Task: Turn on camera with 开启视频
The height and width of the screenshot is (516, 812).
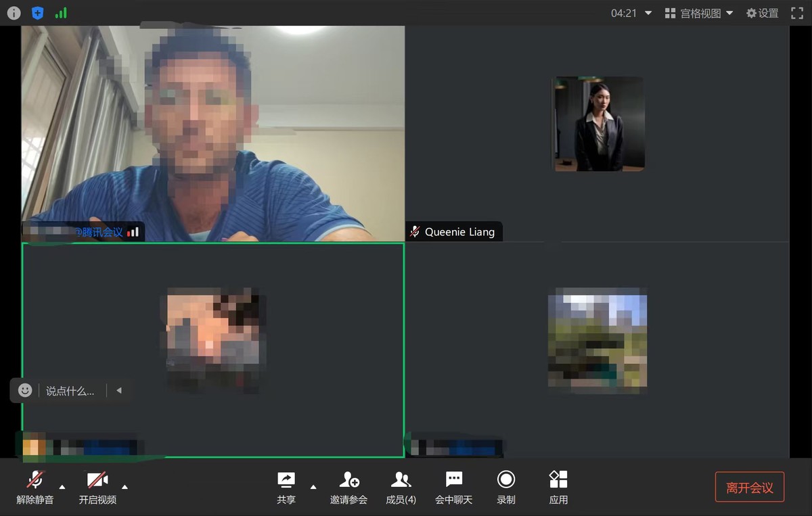Action: [x=97, y=487]
